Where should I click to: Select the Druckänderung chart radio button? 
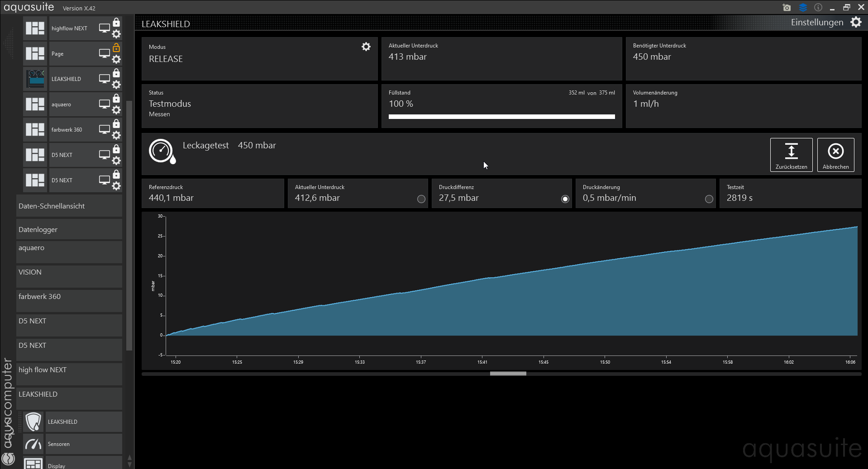point(709,199)
